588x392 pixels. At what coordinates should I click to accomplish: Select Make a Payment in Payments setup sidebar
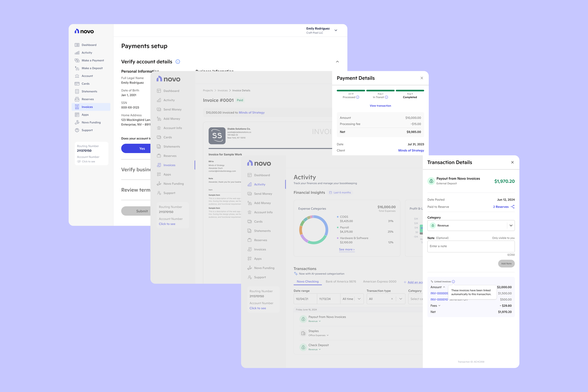click(x=89, y=60)
